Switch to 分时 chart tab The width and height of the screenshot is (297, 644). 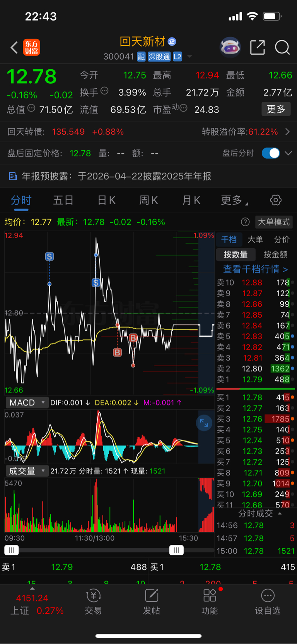tap(21, 200)
